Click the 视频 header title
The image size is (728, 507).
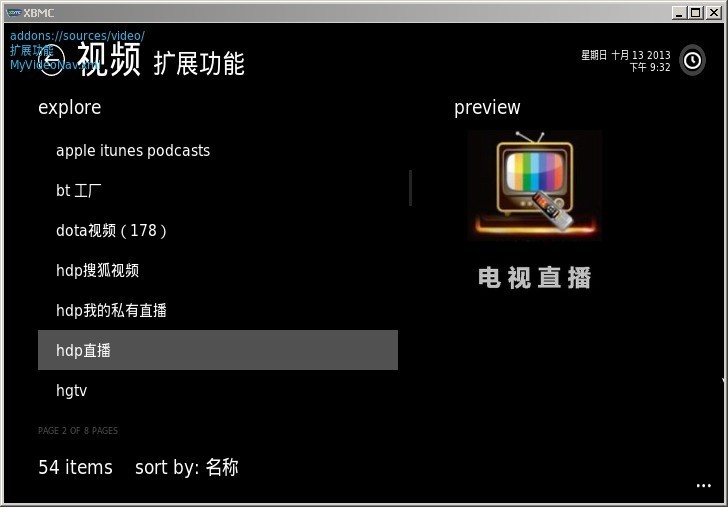coord(109,59)
